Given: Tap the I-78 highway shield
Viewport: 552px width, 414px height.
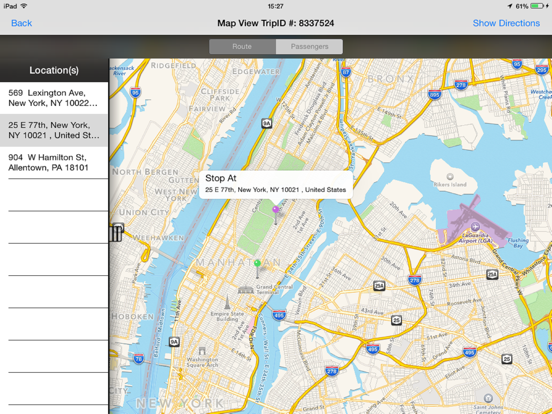Looking at the screenshot, I should pyautogui.click(x=139, y=359).
